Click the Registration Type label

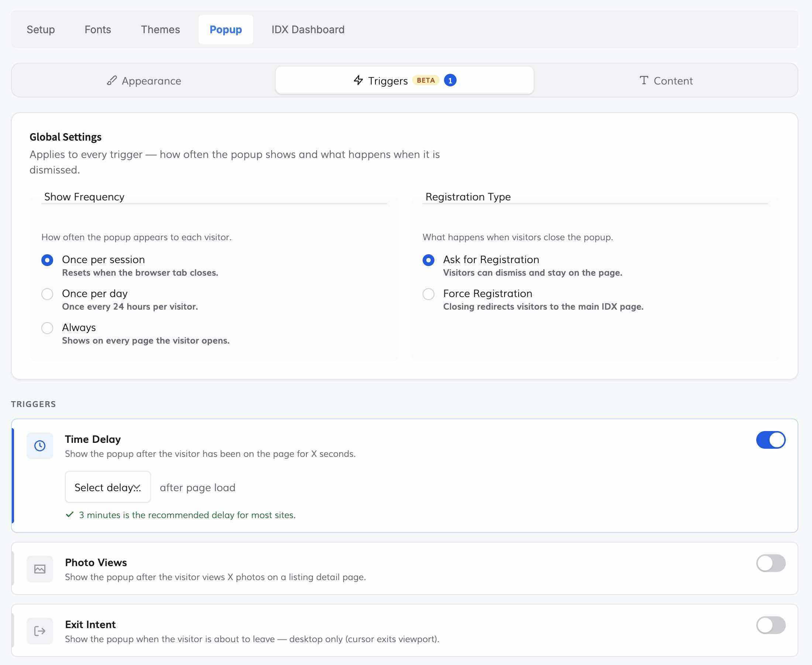[468, 197]
